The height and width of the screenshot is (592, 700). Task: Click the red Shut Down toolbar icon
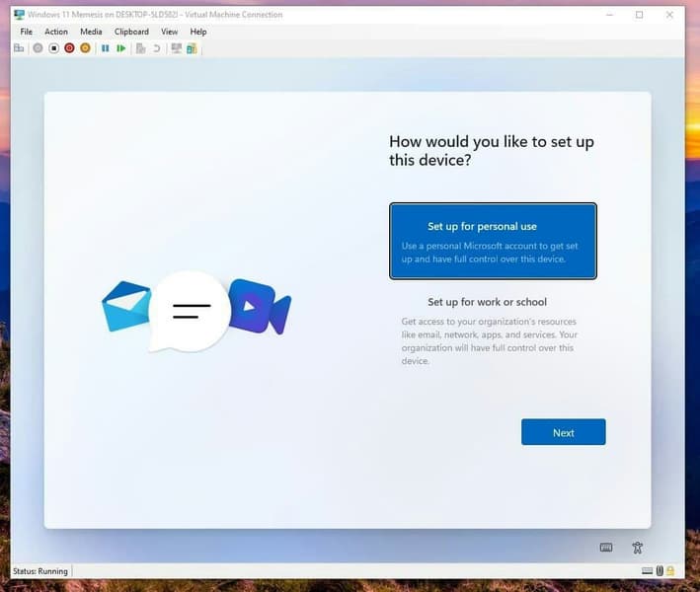click(69, 48)
